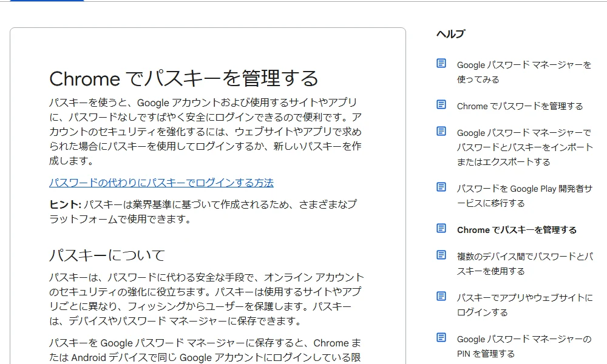The image size is (607, 364).
Task: Click the article icon beside 'パスキーでアプリやウェブサイトにログインする'
Action: coord(441,296)
